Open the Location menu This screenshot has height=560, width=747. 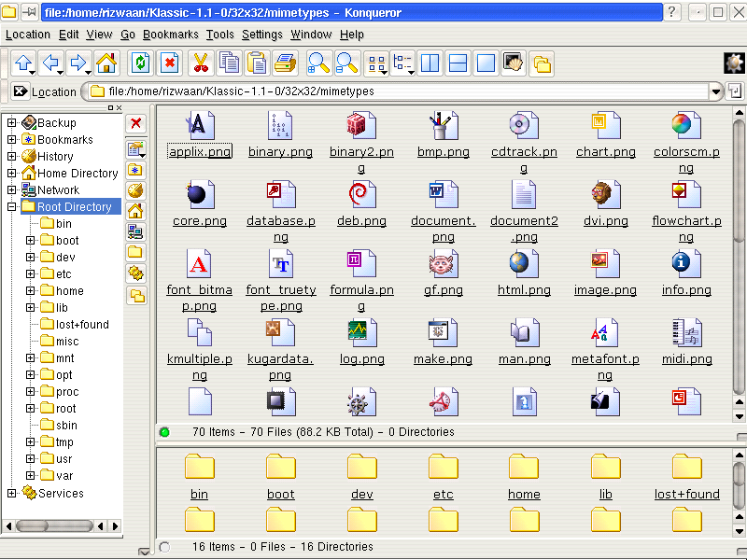[x=28, y=35]
